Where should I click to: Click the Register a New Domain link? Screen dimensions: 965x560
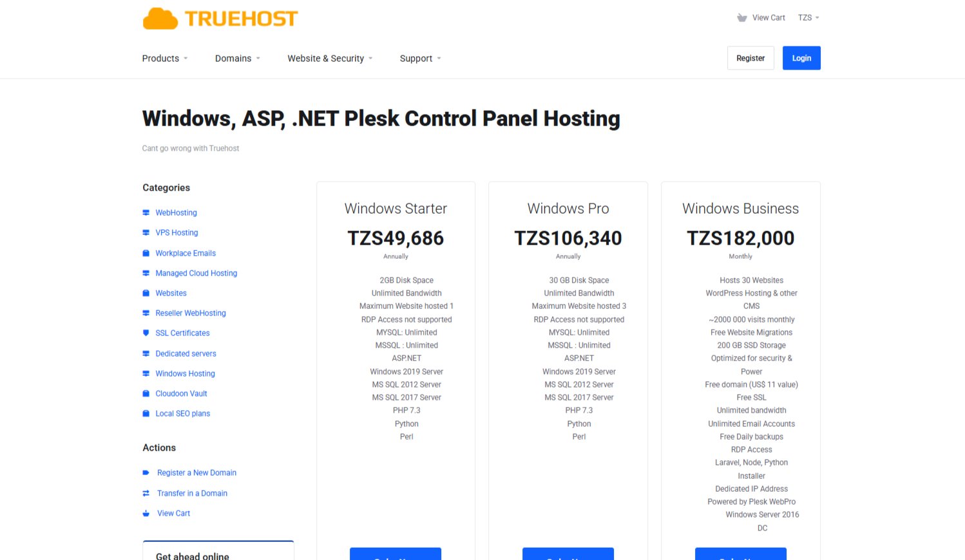click(196, 472)
